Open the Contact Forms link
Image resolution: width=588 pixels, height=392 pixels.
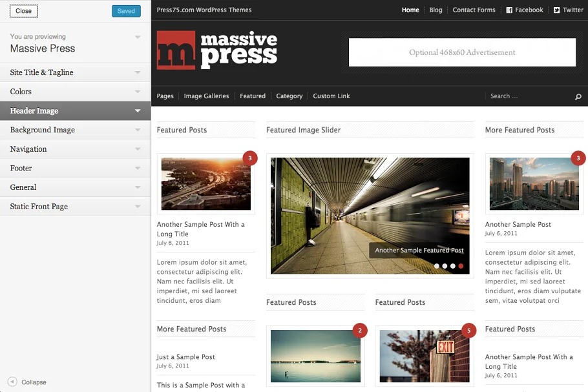(x=474, y=10)
